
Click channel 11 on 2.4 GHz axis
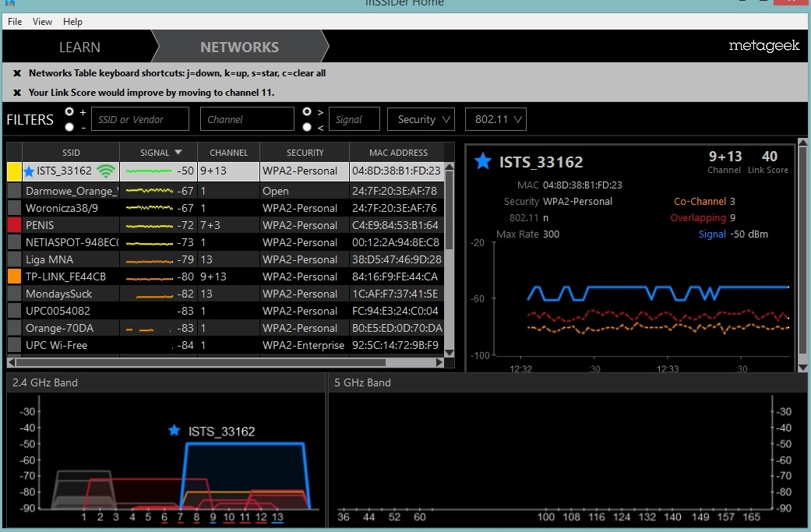point(245,517)
